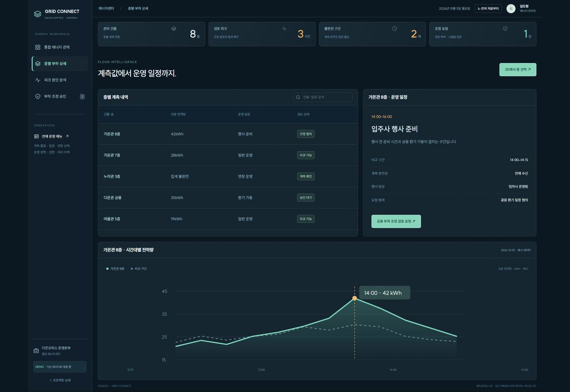Toggle the 비교 구간 chart legend item
This screenshot has width=570, height=392.
139,269
